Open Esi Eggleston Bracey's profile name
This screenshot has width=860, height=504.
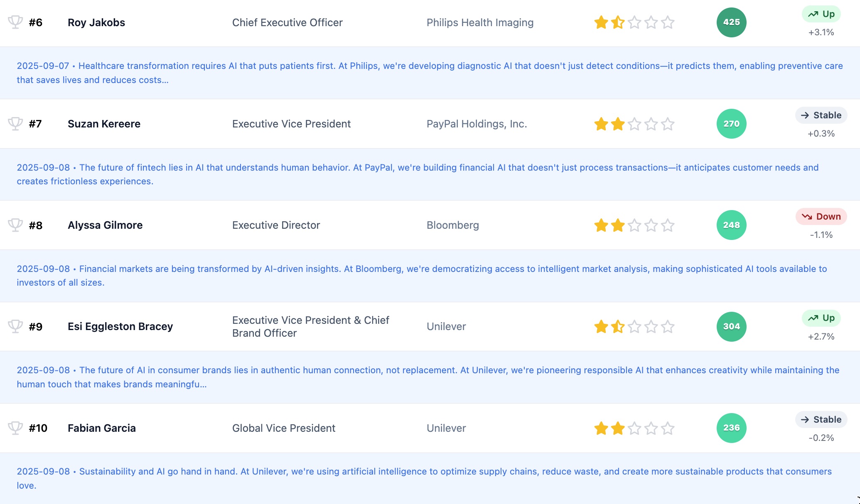120,326
